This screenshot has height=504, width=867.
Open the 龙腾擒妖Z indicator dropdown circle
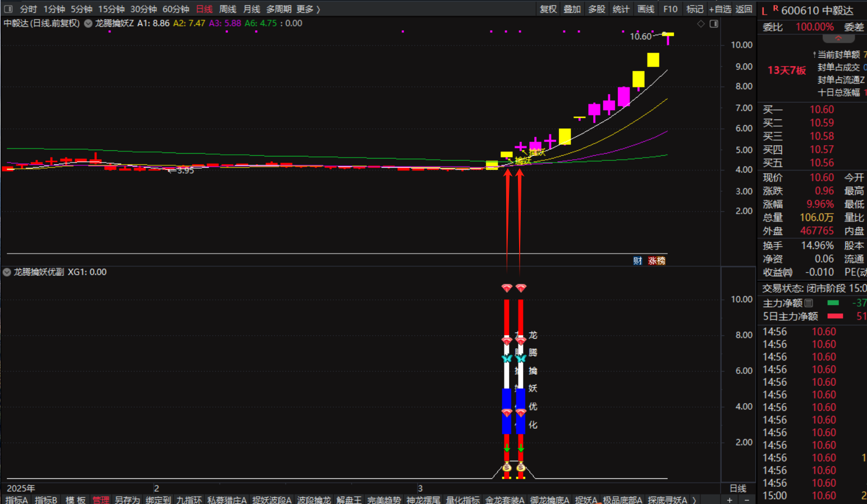coord(88,24)
